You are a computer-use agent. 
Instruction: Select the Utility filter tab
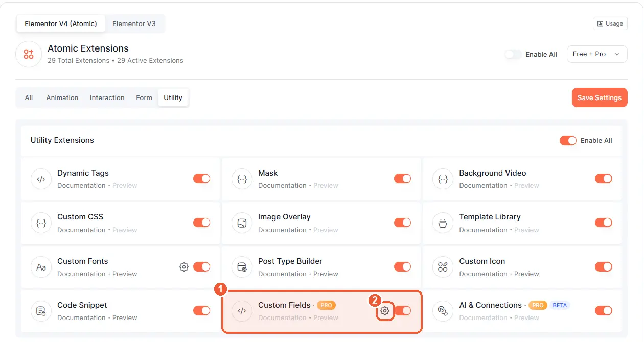point(173,97)
